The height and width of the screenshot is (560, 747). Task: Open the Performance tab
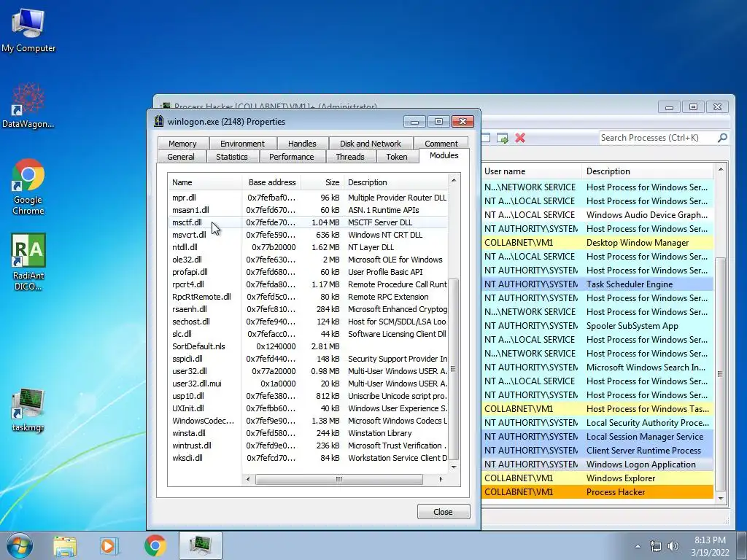point(292,157)
